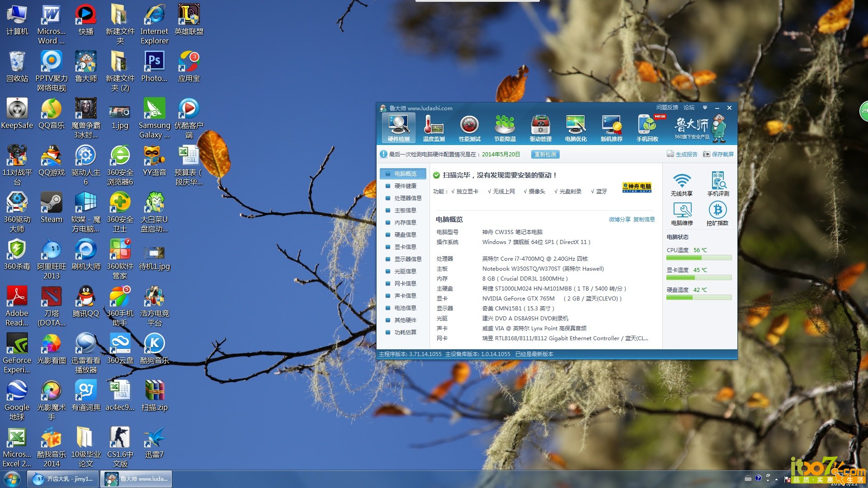Open the 挖矿指数 mining index icon
868x488 pixels.
coord(718,214)
